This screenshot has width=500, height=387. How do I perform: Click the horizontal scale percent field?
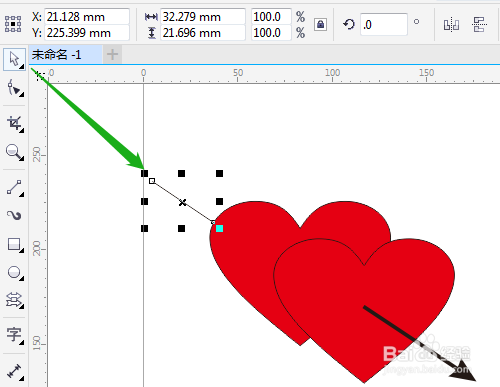tap(271, 17)
